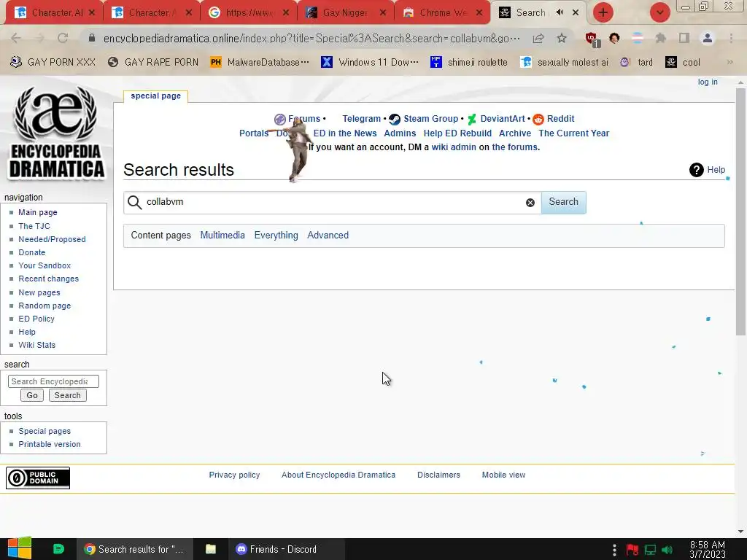
Task: Open The Current Year link
Action: pyautogui.click(x=573, y=133)
